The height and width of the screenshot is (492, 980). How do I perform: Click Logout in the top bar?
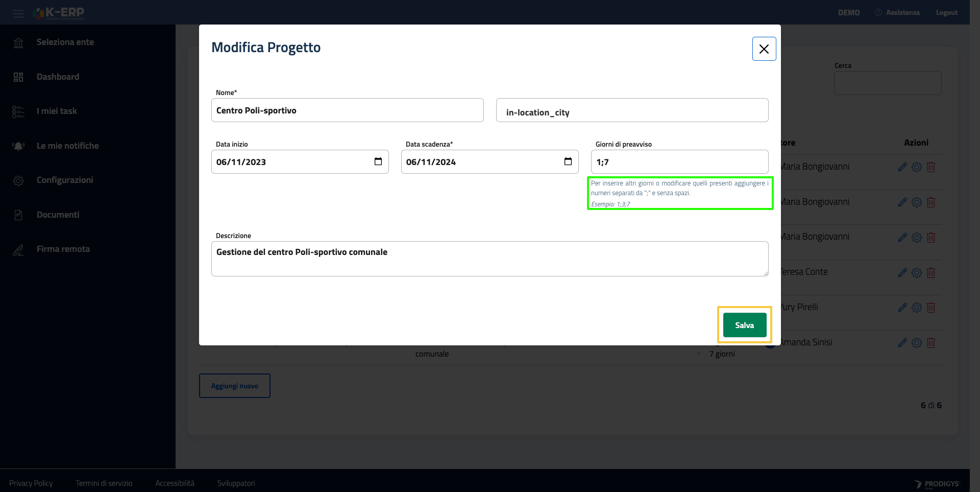946,13
